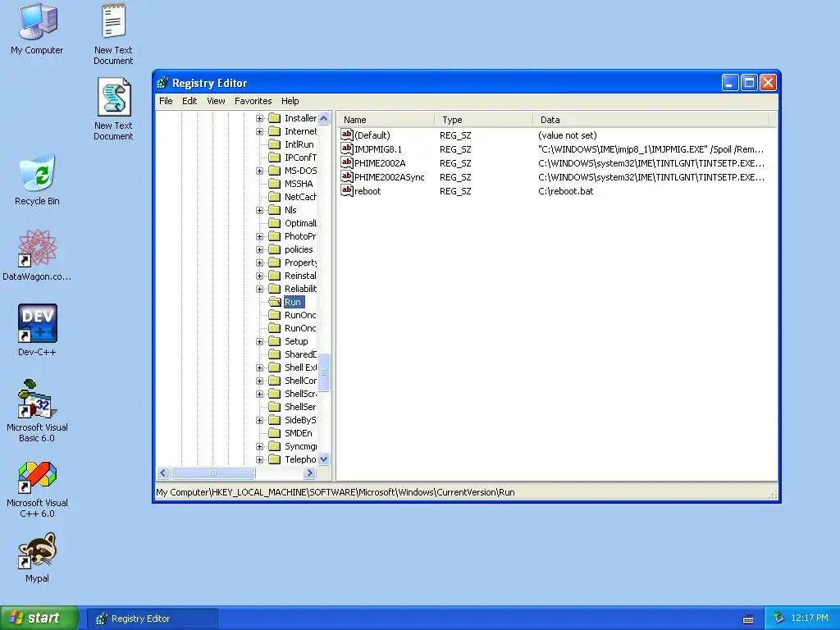Image resolution: width=840 pixels, height=630 pixels.
Task: Expand the policies key node
Action: [259, 249]
